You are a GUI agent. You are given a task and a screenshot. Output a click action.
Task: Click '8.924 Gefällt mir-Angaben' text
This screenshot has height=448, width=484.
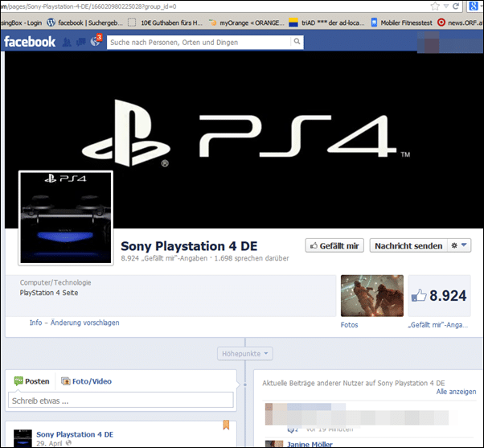click(164, 258)
